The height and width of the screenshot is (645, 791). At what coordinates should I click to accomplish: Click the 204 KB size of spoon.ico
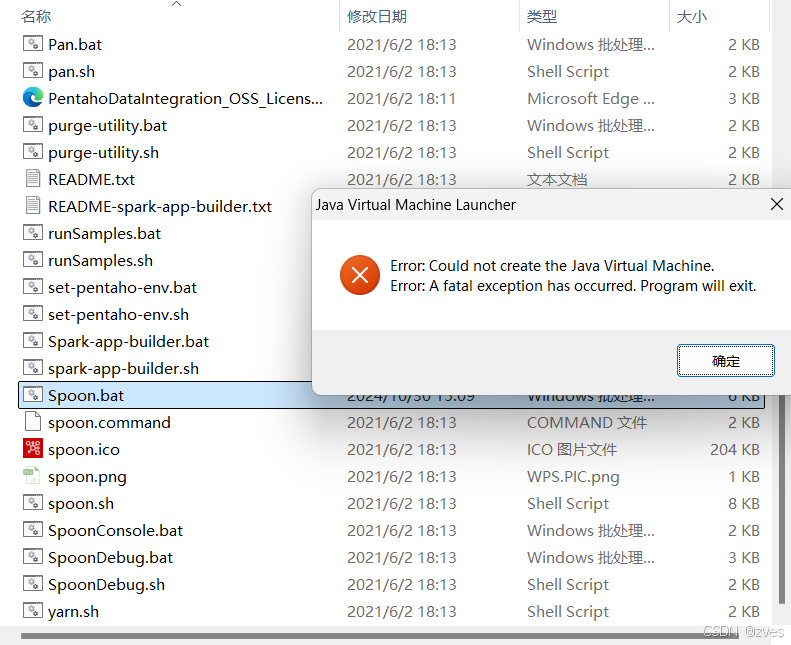point(735,449)
